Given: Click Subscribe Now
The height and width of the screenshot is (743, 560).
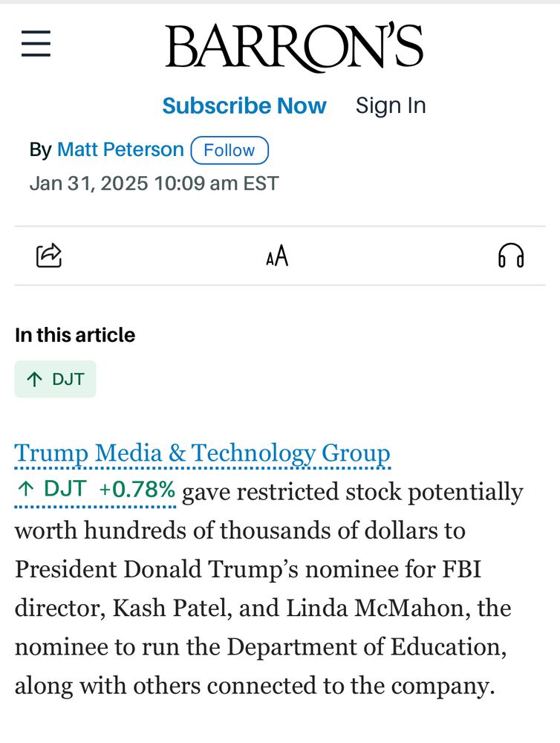Looking at the screenshot, I should pos(244,106).
